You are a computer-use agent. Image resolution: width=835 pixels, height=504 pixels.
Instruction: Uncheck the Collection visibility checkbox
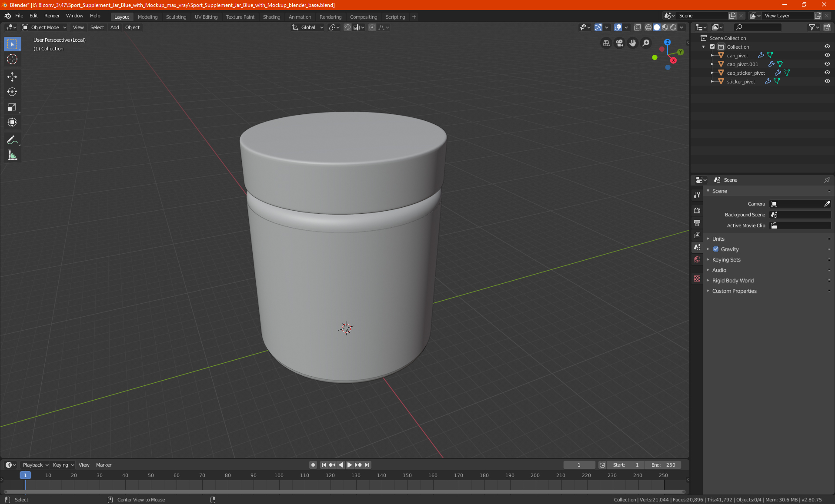click(x=712, y=46)
